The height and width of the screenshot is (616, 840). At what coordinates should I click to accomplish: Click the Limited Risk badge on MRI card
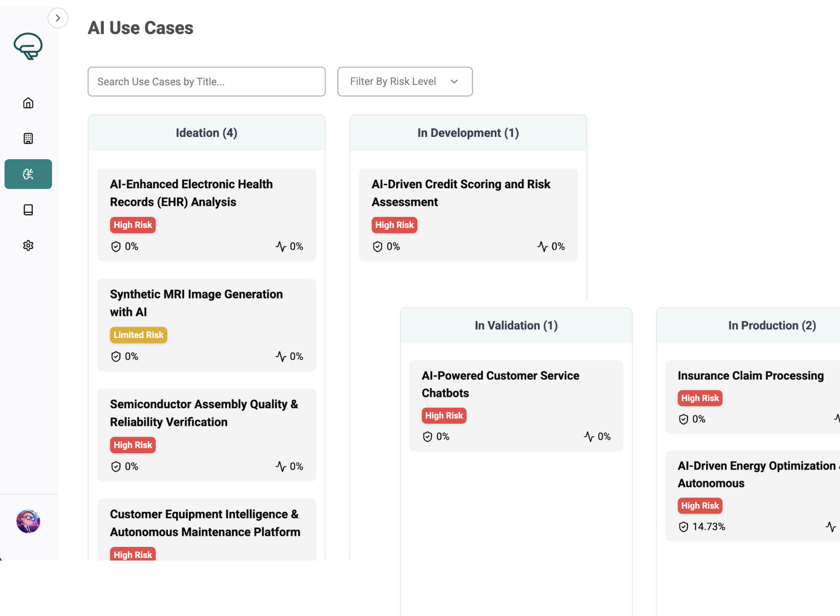coord(138,335)
